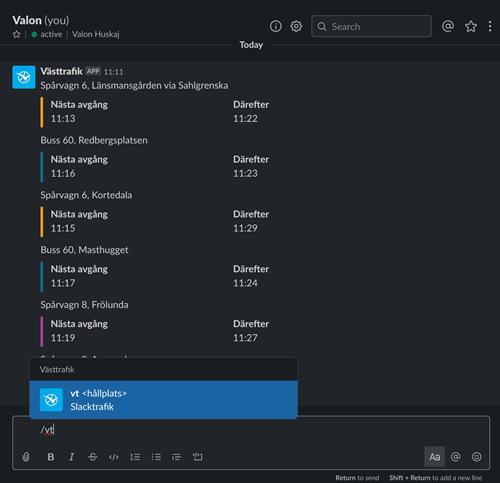The image size is (500, 483).
Task: Click next departure time 11:13
Action: pyautogui.click(x=63, y=119)
